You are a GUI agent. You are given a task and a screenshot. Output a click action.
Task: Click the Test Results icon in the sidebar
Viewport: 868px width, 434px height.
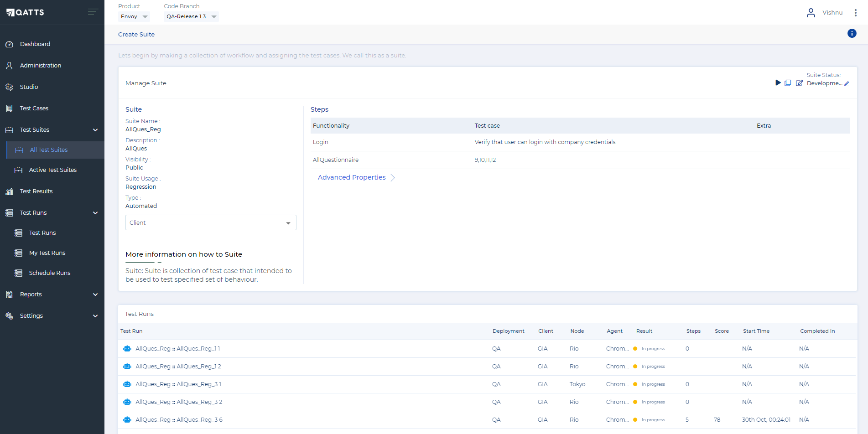(10, 191)
